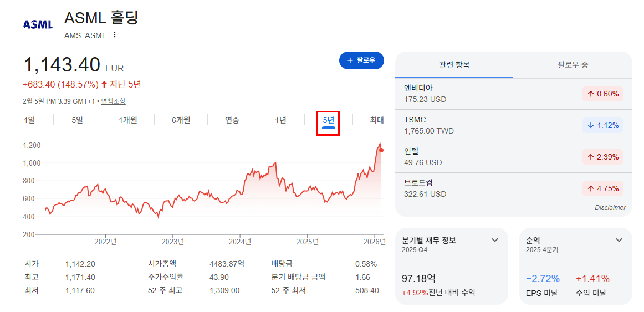Click the 주가수익률 value 43.90
Image resolution: width=644 pixels, height=312 pixels.
pyautogui.click(x=219, y=277)
